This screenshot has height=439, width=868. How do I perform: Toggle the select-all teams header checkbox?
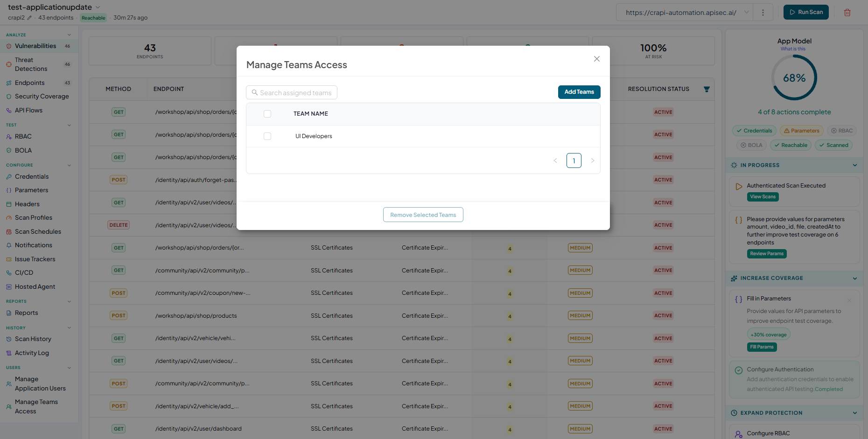(x=267, y=114)
